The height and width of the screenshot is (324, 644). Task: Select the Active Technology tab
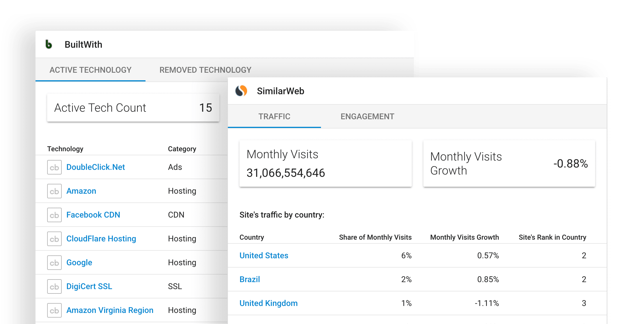[91, 70]
